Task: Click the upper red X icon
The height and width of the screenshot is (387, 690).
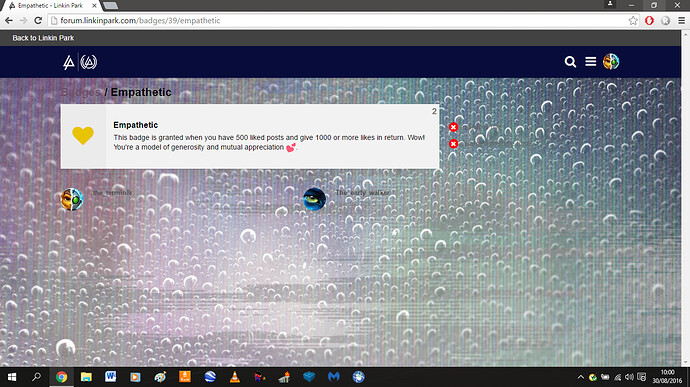Action: point(453,127)
